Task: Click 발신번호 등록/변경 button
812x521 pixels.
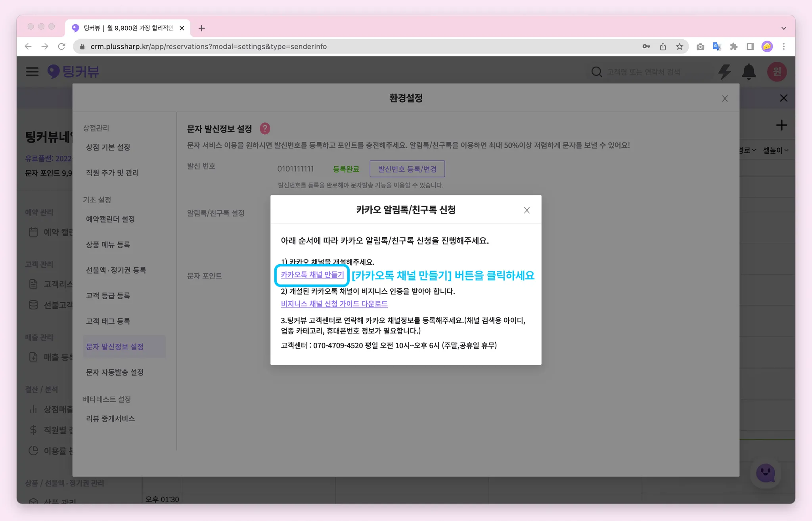Action: pyautogui.click(x=407, y=169)
